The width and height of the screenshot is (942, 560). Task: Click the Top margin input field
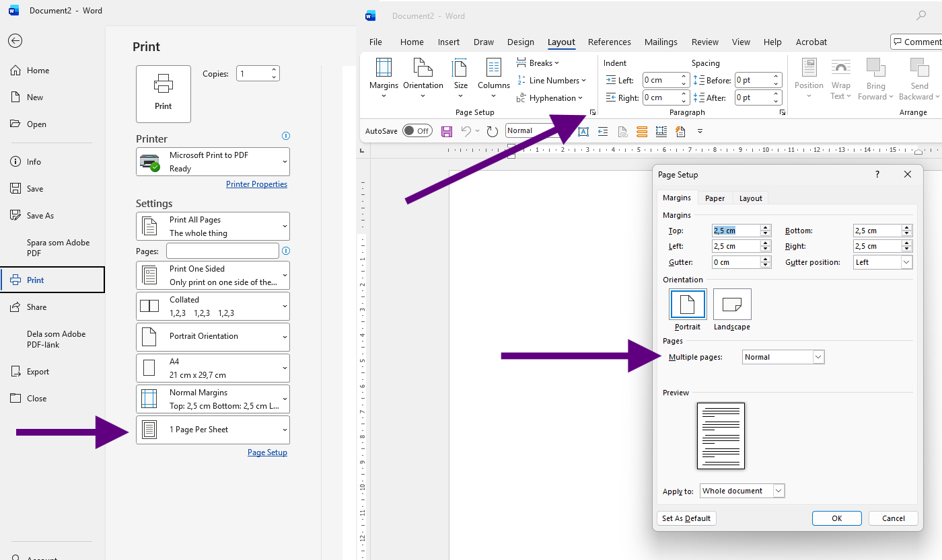click(x=736, y=231)
